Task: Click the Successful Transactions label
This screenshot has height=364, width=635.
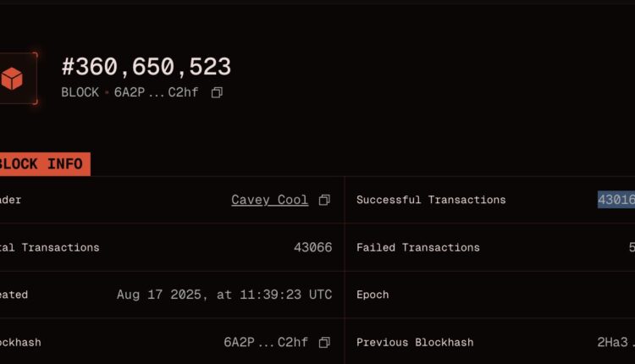Action: (x=431, y=200)
